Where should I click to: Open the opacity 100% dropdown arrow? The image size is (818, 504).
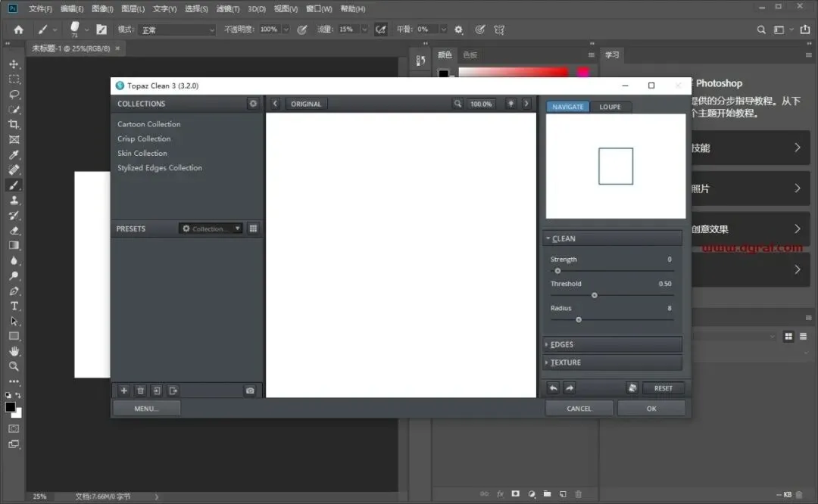(x=286, y=30)
